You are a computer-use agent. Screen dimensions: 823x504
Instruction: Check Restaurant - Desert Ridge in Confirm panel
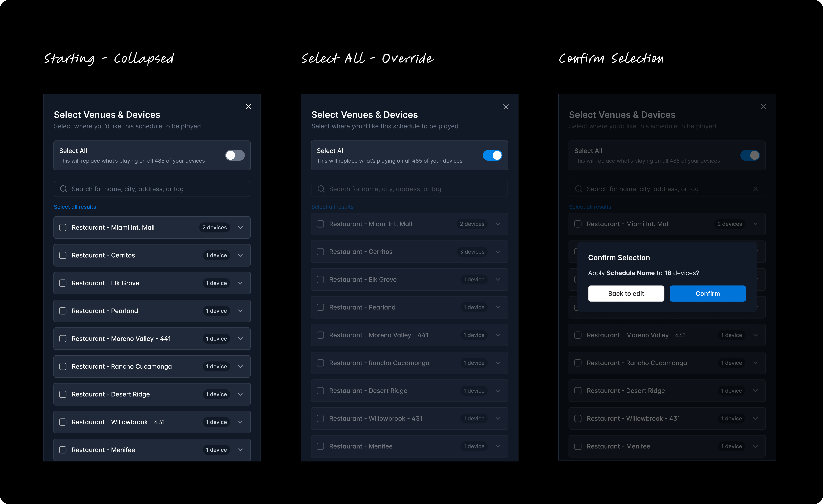click(578, 391)
